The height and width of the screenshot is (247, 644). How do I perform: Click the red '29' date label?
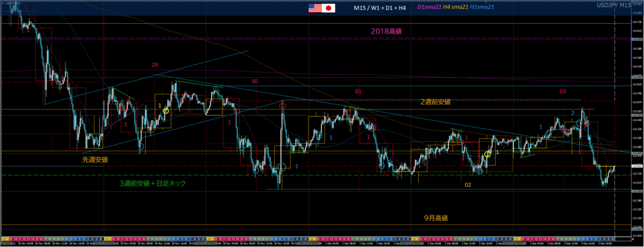155,65
